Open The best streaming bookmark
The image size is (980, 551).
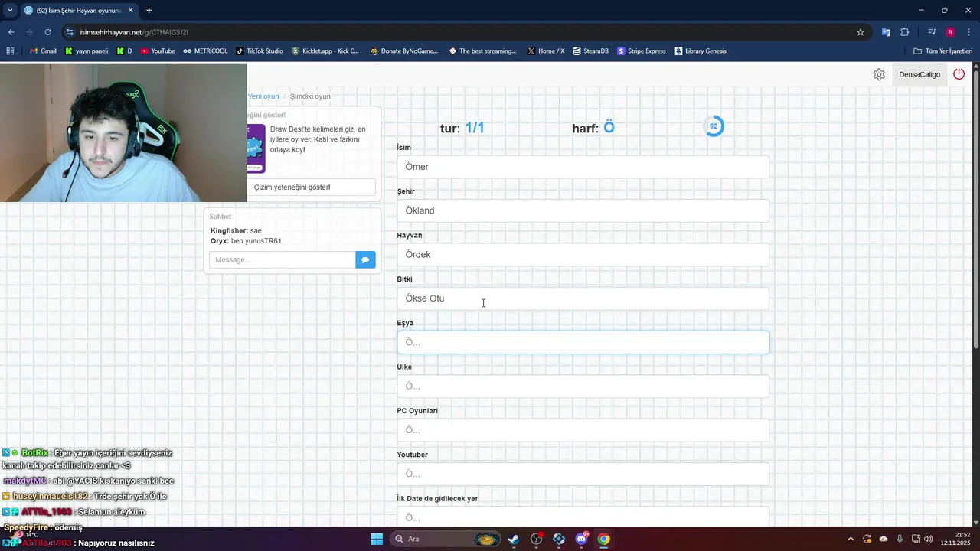482,51
